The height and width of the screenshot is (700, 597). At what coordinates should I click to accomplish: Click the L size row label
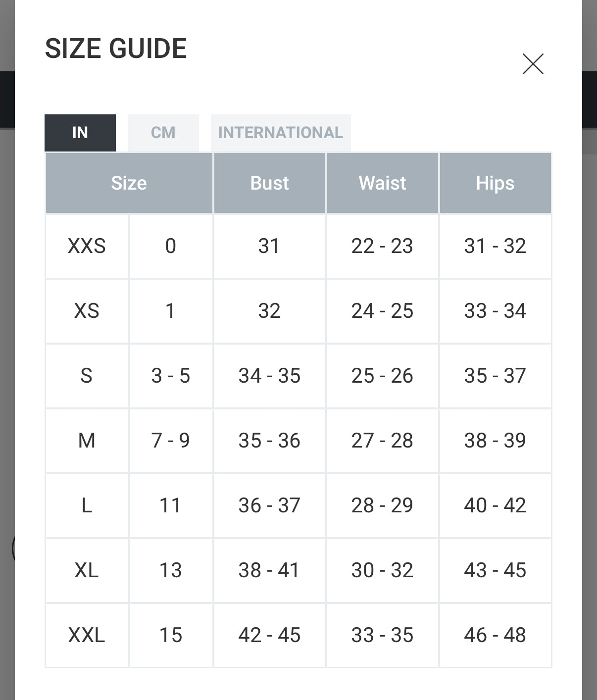click(x=87, y=505)
